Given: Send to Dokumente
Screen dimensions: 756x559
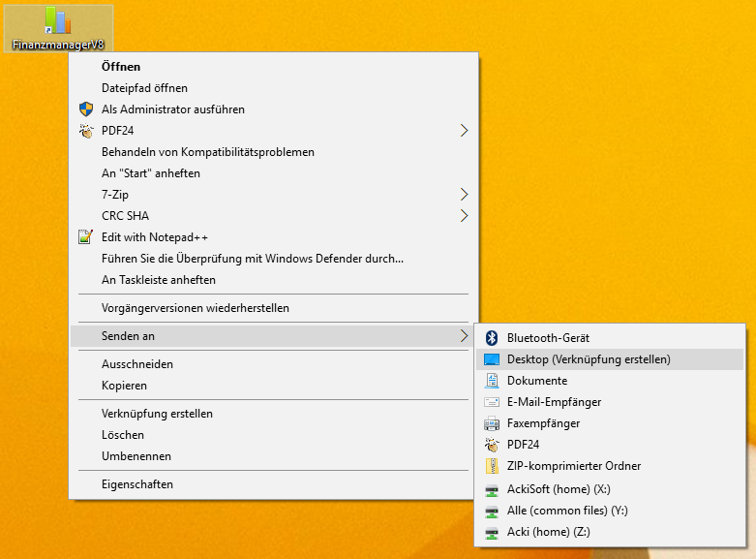Looking at the screenshot, I should point(610,381).
